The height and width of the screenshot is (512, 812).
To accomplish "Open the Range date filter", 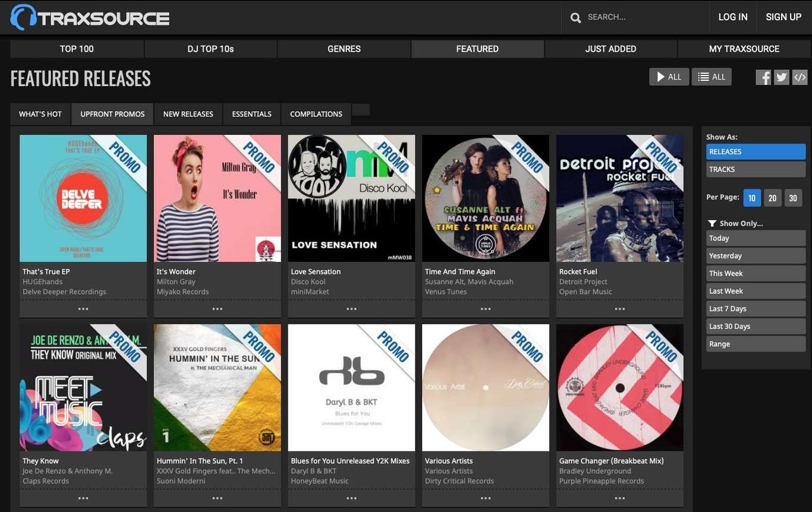I will [756, 344].
